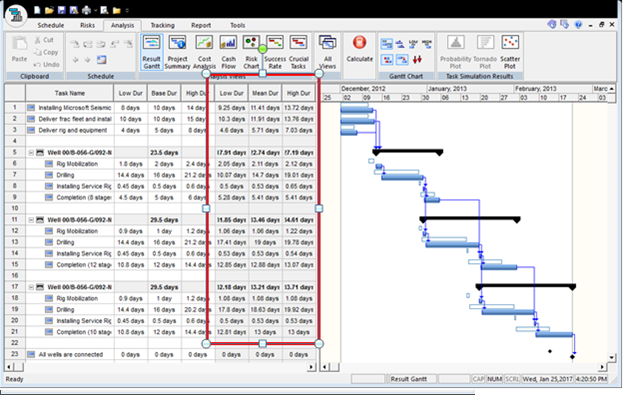Open the Cash Flow view

coord(228,52)
